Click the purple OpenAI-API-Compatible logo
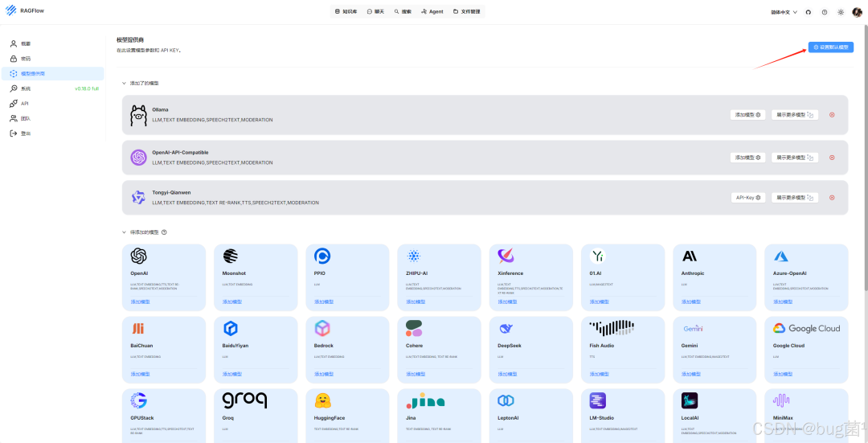The width and height of the screenshot is (868, 443). pos(138,158)
